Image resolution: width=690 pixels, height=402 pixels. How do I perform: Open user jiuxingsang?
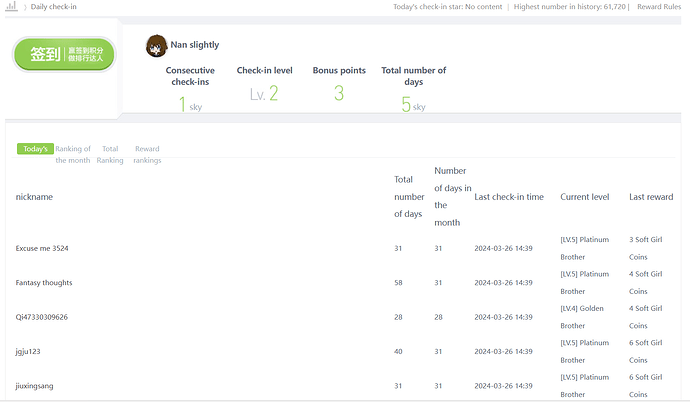click(34, 386)
